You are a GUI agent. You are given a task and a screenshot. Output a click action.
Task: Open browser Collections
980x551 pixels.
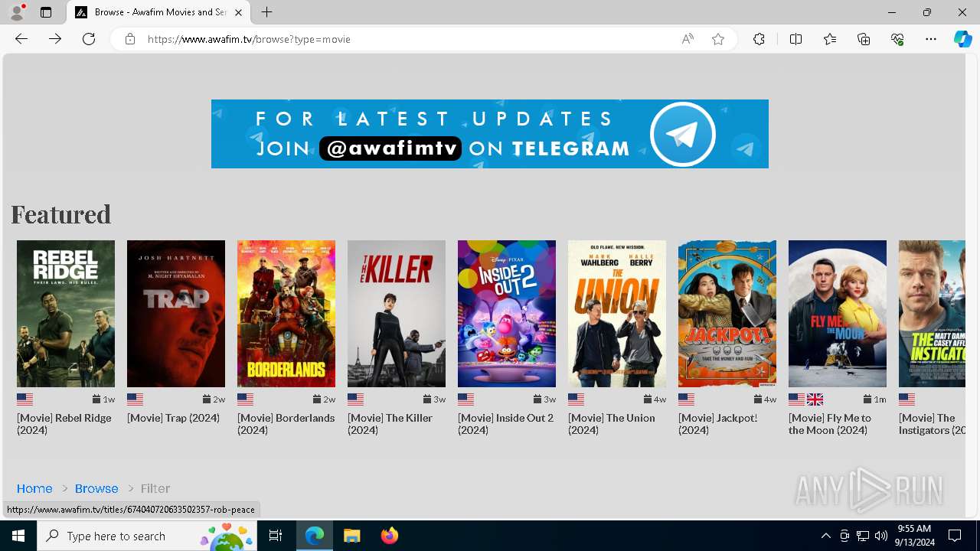click(864, 39)
